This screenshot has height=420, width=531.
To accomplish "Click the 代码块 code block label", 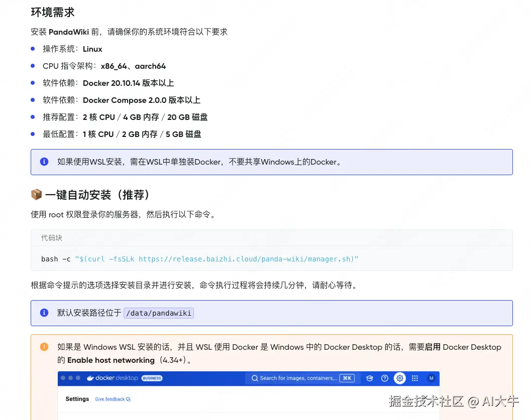I will tap(52, 238).
